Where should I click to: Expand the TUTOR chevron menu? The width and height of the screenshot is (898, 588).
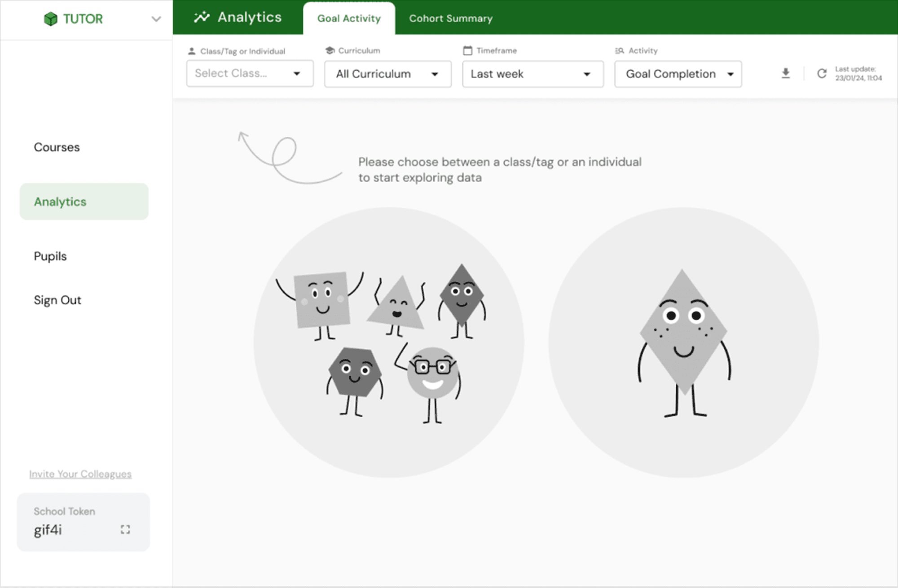[x=156, y=19]
